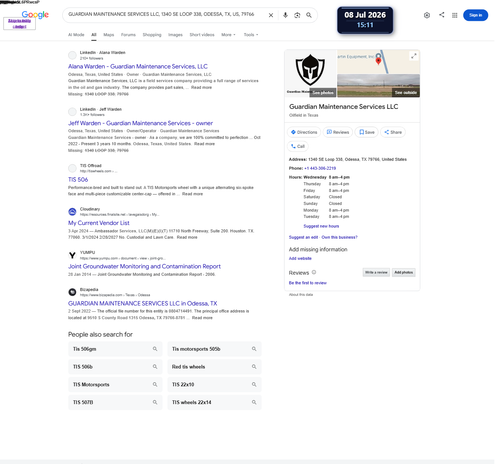Click Be the first to review
This screenshot has width=500, height=464.
pyautogui.click(x=308, y=283)
